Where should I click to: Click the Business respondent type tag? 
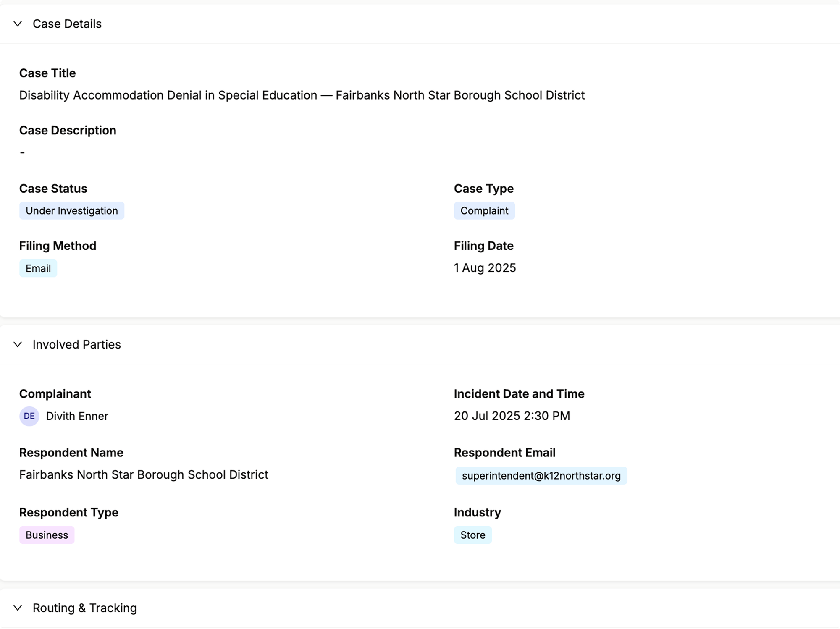click(47, 535)
